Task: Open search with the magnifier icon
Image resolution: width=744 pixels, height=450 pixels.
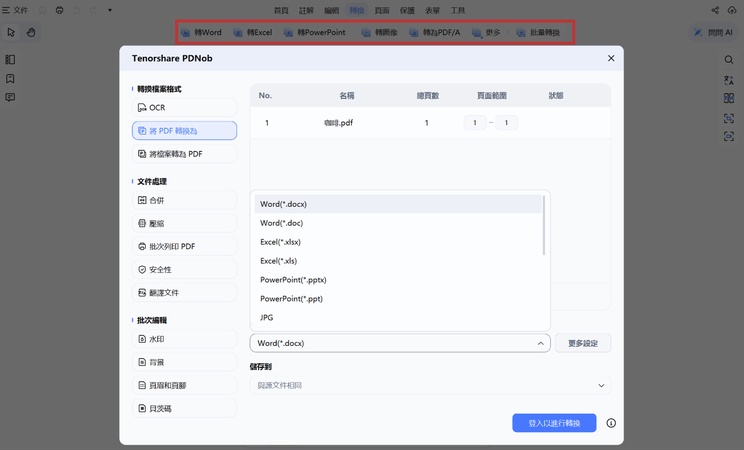Action: (x=729, y=59)
